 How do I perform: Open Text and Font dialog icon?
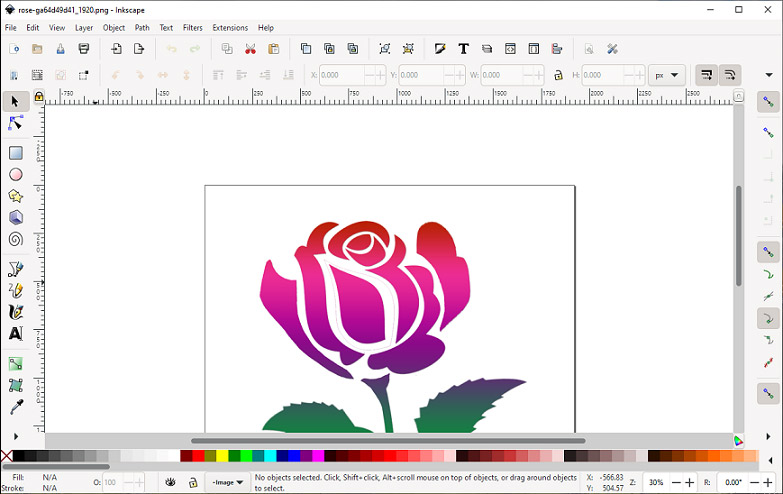463,48
